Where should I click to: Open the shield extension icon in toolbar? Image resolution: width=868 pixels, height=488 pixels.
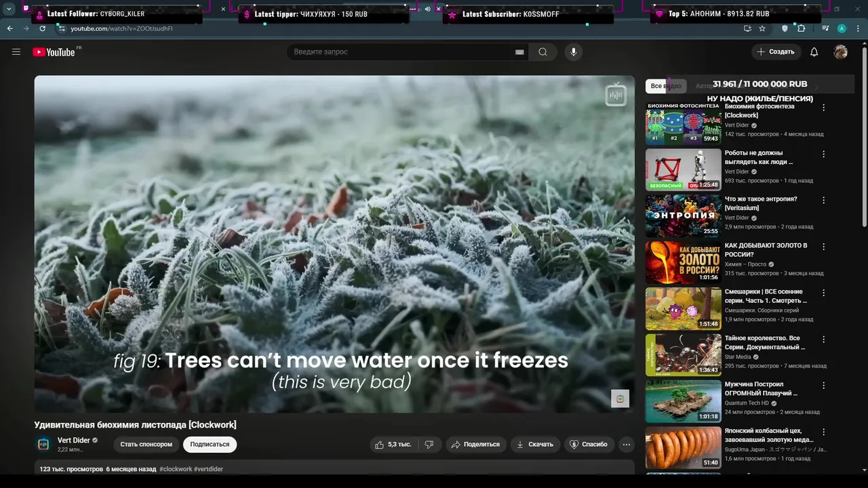tap(785, 28)
